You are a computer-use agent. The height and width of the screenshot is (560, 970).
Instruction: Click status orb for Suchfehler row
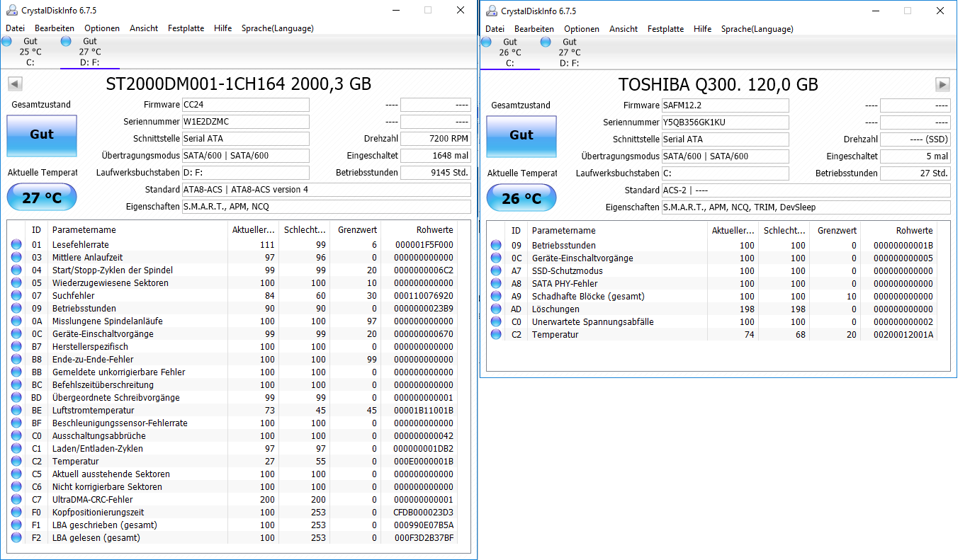[x=16, y=296]
